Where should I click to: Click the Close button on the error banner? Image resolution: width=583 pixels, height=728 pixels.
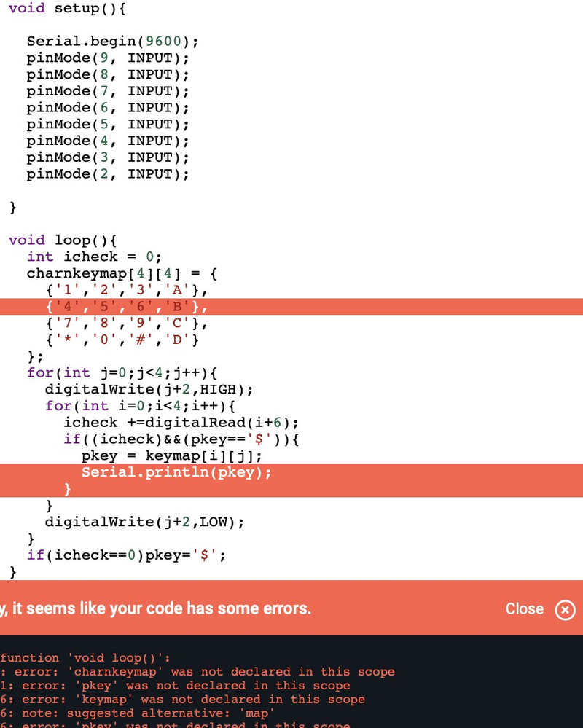point(525,609)
